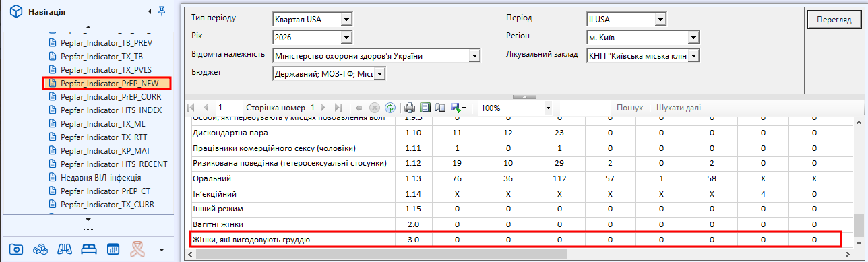Click Ризикована поведінка row label
This screenshot has height=262, width=868.
289,163
